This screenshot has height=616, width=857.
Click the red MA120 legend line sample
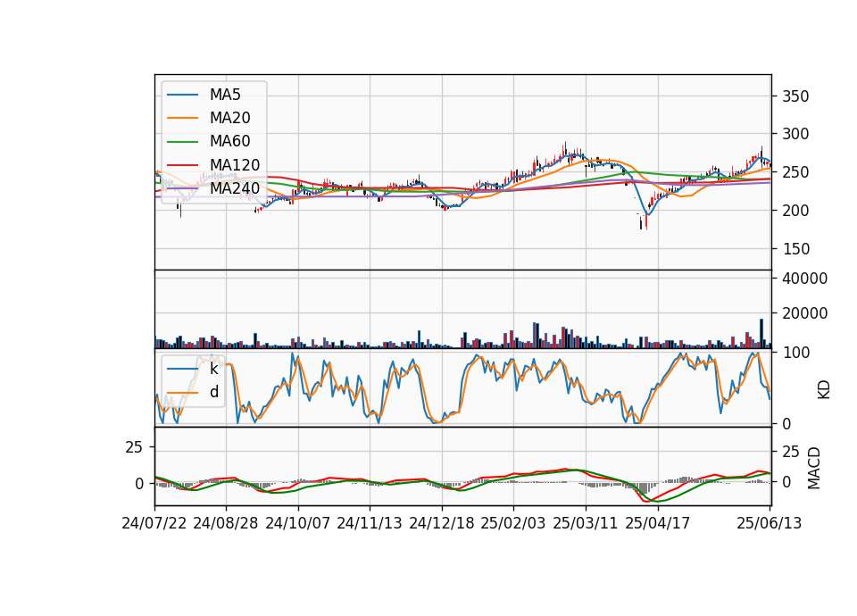pyautogui.click(x=182, y=165)
